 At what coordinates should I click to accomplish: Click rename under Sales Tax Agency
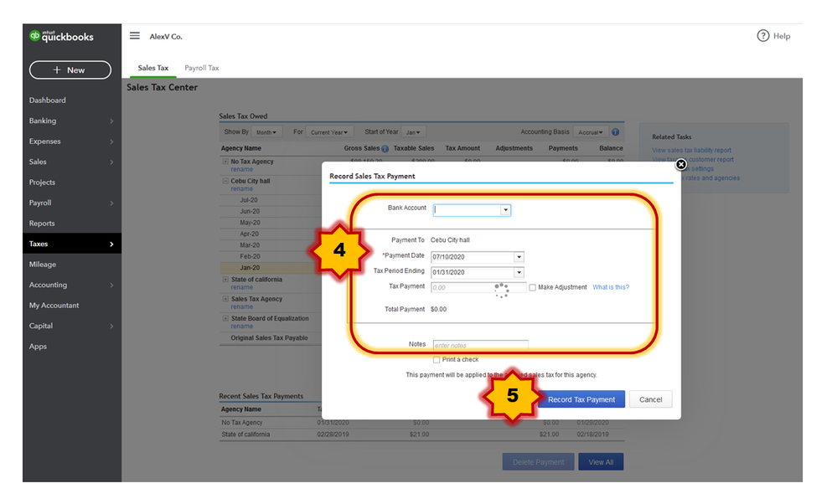point(241,307)
